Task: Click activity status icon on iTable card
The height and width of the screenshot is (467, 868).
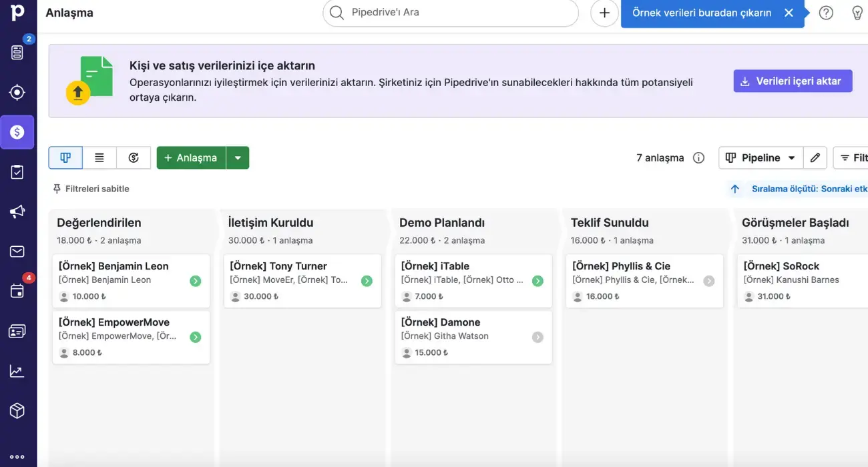Action: [537, 281]
